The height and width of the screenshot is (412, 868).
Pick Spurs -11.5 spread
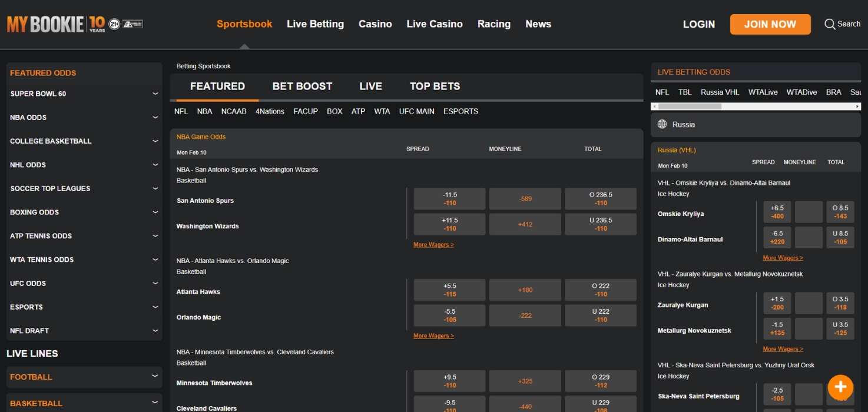pos(450,199)
